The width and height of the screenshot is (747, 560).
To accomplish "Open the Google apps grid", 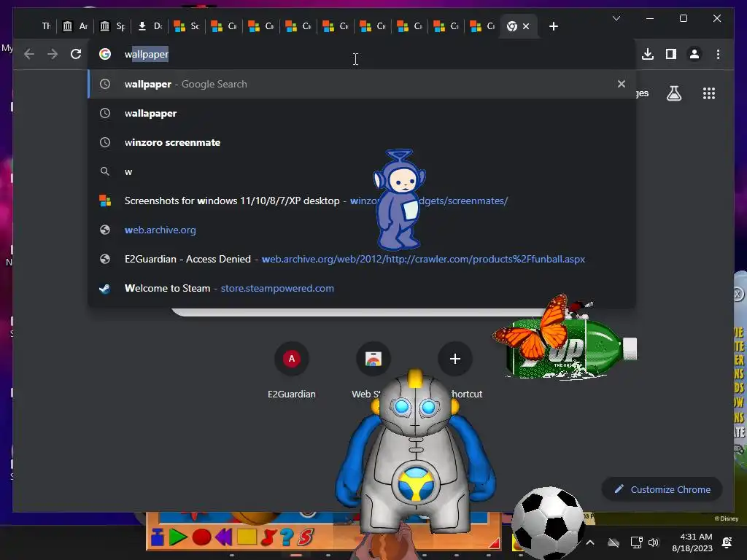I will coord(709,93).
